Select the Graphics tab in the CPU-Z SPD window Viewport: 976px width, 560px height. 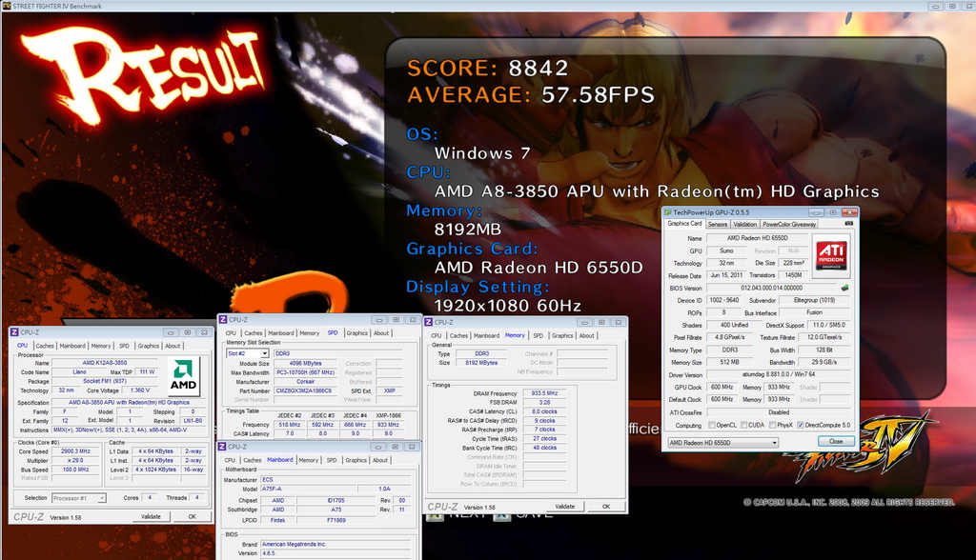(356, 333)
